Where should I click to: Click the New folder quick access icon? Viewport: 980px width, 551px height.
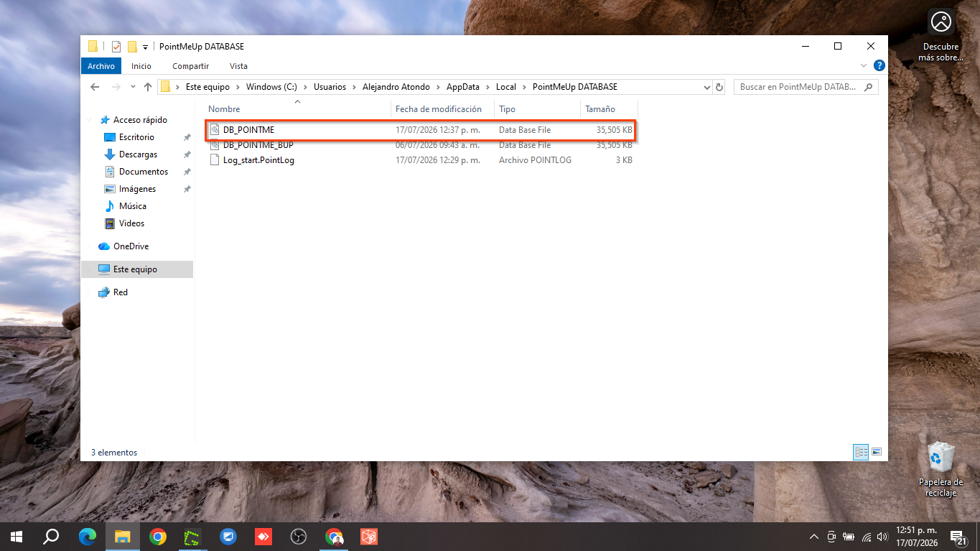tap(132, 47)
